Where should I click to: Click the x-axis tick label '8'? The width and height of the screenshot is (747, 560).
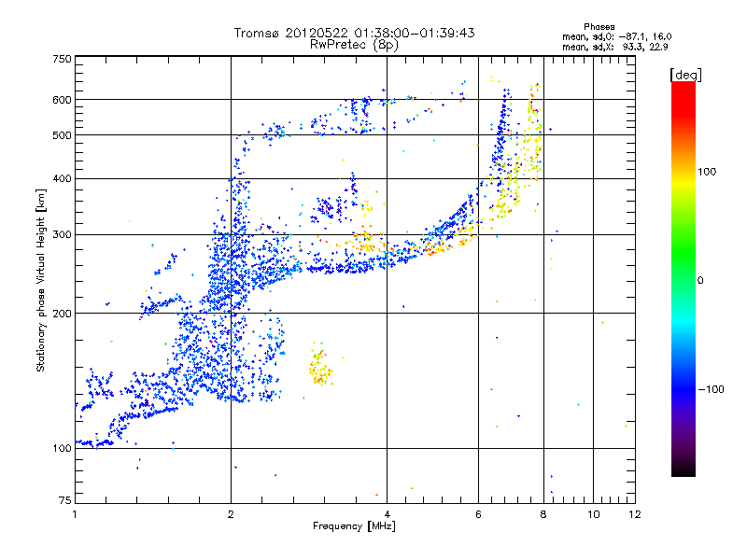[x=543, y=514]
